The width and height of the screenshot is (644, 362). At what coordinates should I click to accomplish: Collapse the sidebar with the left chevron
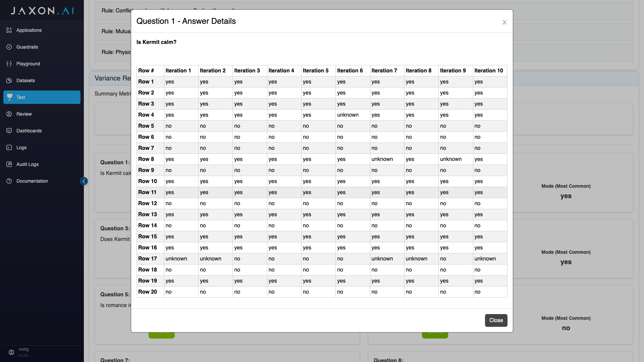pos(84,181)
